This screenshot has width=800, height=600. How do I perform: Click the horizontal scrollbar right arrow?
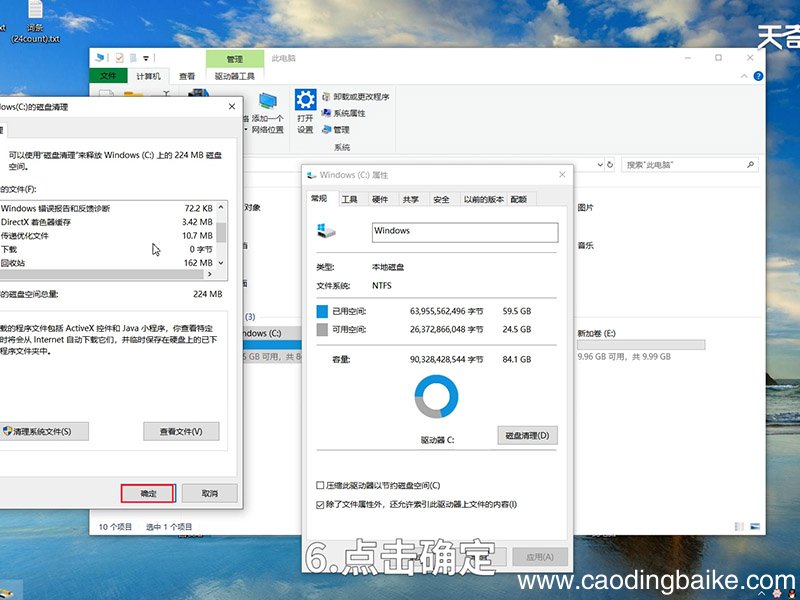point(209,274)
